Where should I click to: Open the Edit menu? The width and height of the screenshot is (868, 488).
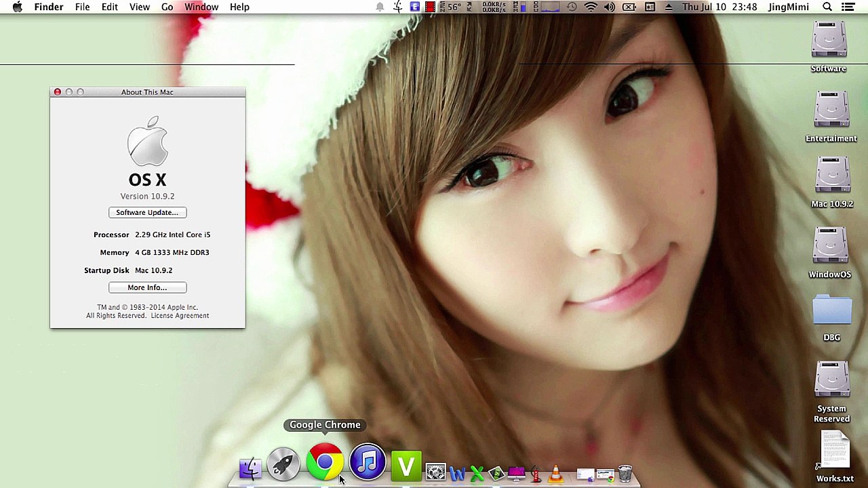(109, 7)
